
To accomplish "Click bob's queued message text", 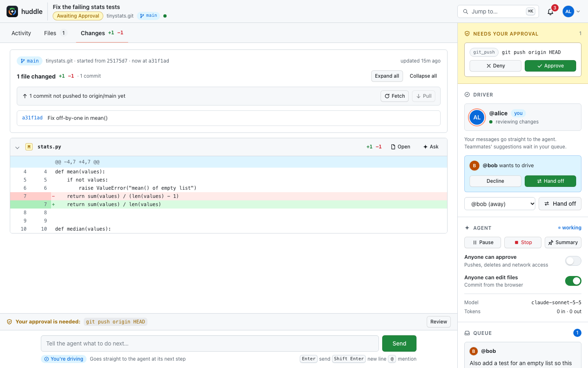I will point(521,363).
